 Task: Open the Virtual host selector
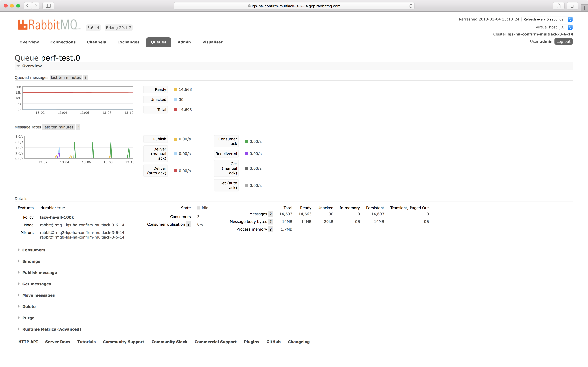[x=566, y=27]
